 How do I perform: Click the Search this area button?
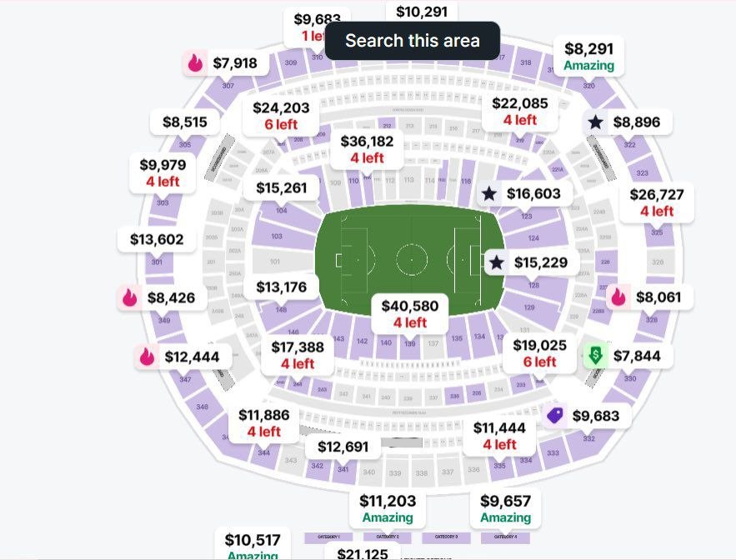[412, 40]
